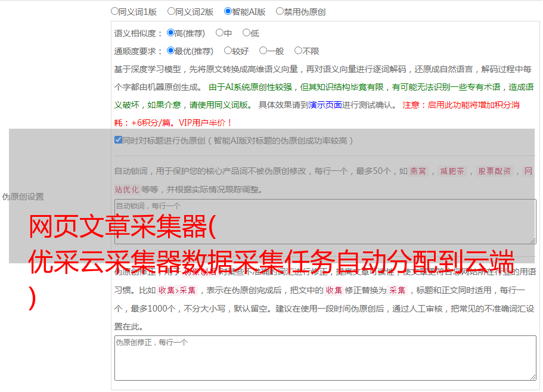Choose 一般 for 通顺度要求
The image size is (543, 392).
tap(263, 51)
